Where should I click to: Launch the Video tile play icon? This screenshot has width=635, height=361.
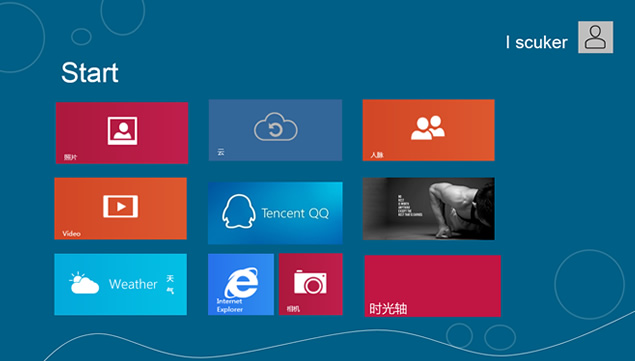pos(121,206)
